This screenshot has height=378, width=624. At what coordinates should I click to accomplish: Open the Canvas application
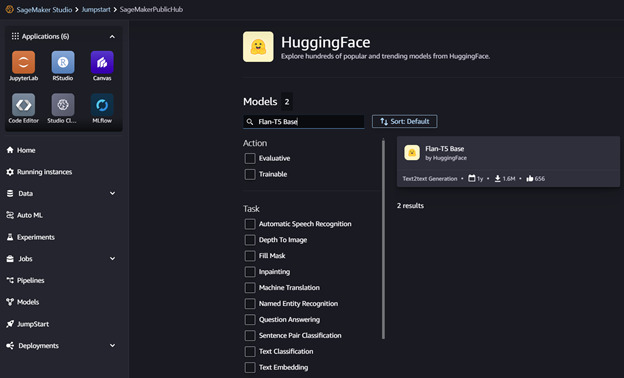102,62
